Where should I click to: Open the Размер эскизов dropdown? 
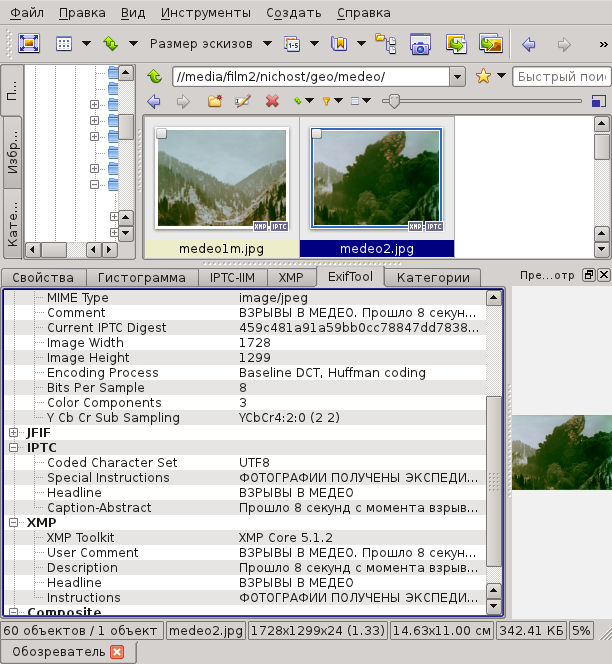point(267,43)
